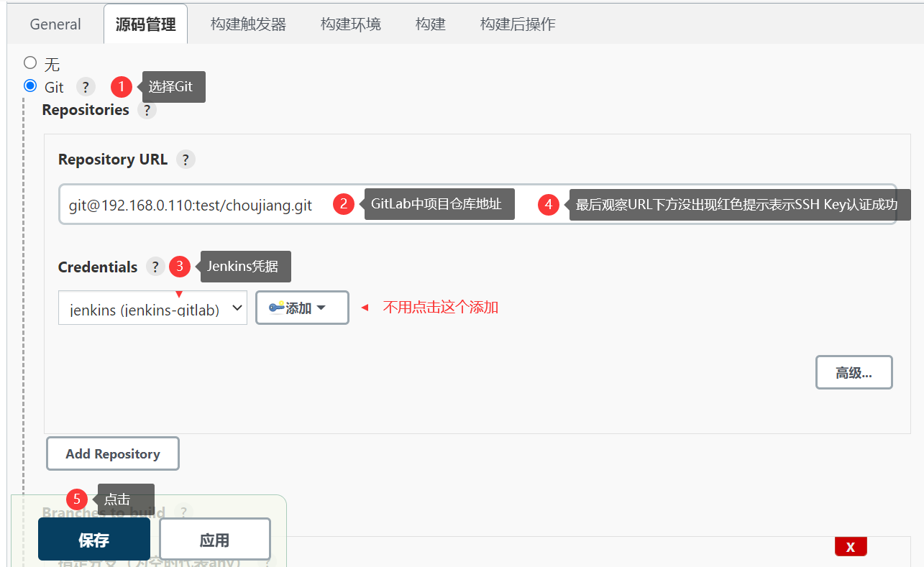This screenshot has height=567, width=924.
Task: Click the Add Repository button
Action: pyautogui.click(x=113, y=453)
